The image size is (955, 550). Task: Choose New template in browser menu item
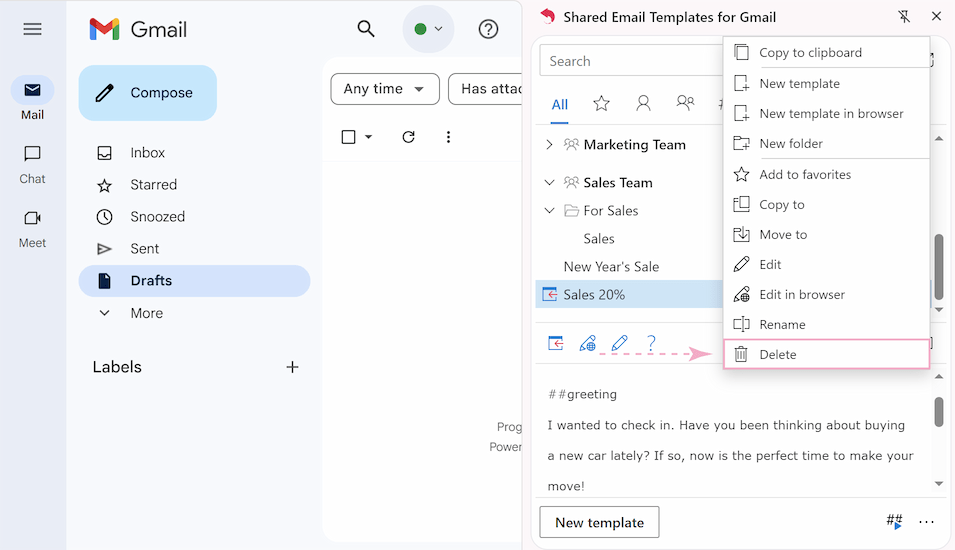826,114
